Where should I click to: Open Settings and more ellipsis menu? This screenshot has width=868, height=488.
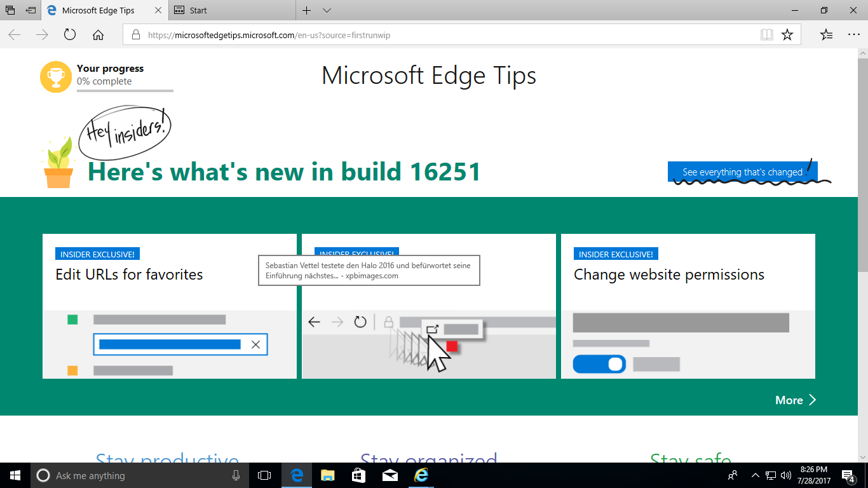[853, 35]
